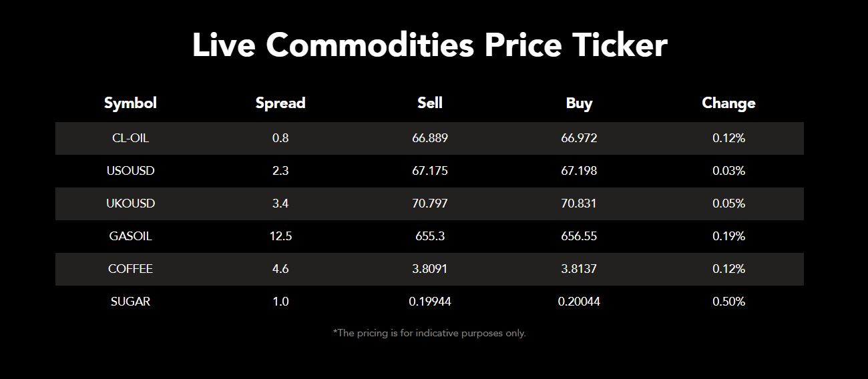Click GASOIL sell price 655.3
The height and width of the screenshot is (379, 868).
tap(430, 236)
